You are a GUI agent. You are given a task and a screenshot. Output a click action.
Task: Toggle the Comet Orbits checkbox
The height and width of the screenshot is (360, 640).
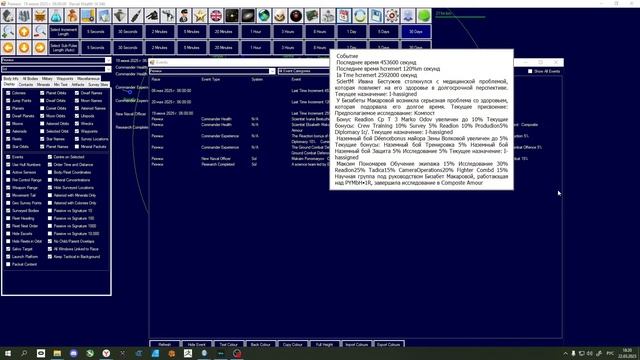42,108
